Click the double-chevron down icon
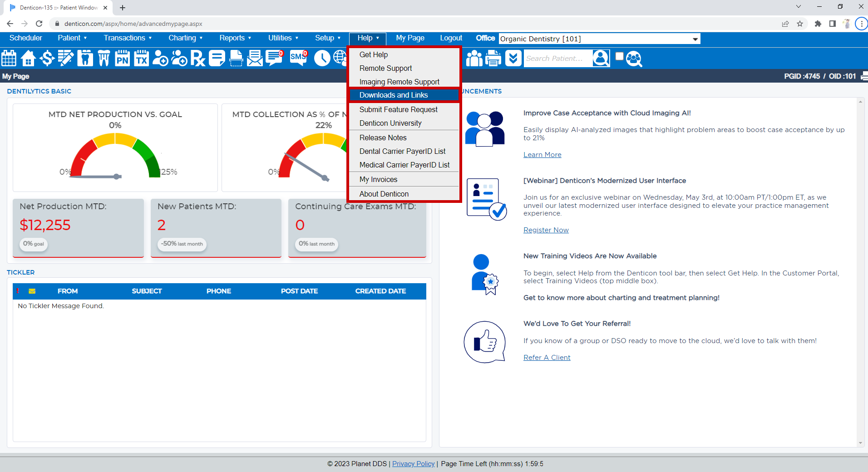868x472 pixels. pos(513,58)
